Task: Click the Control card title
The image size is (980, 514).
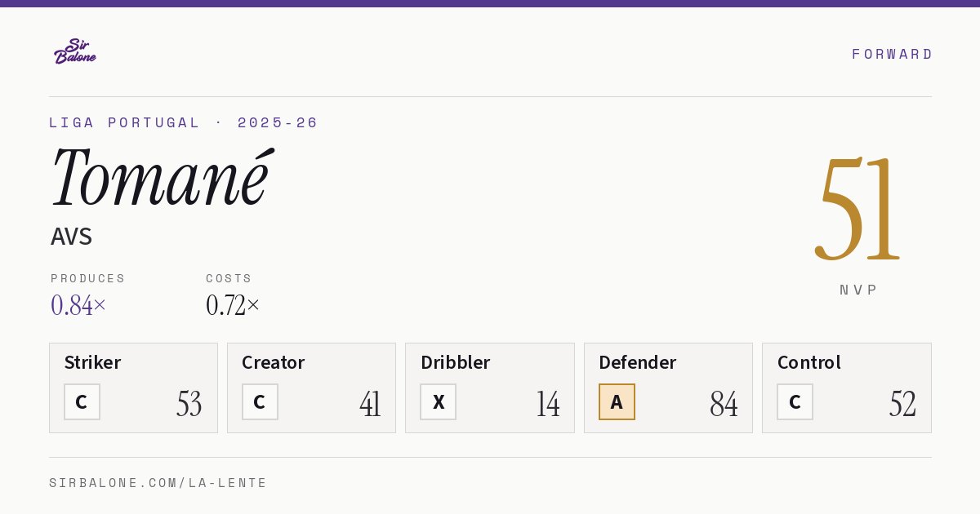Action: [x=809, y=362]
